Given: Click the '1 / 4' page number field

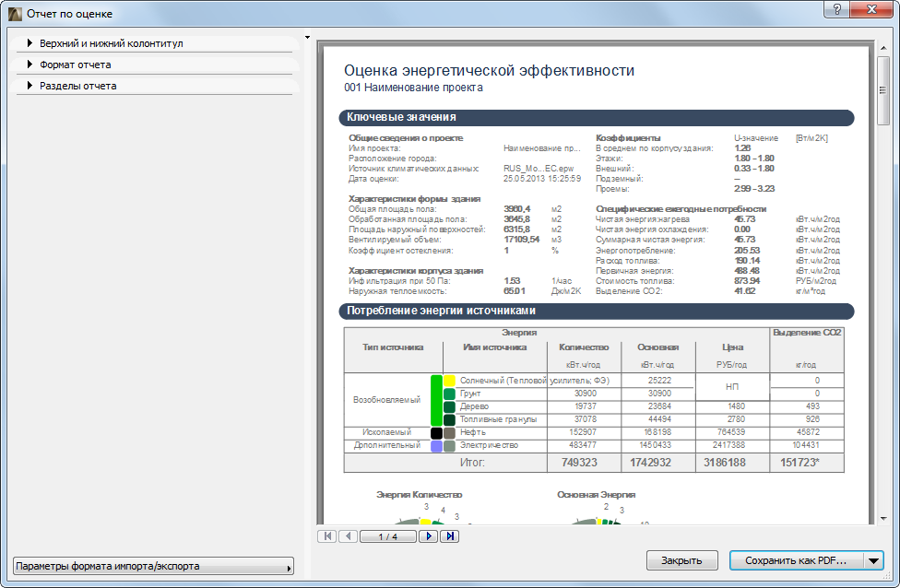Looking at the screenshot, I should click(x=387, y=535).
